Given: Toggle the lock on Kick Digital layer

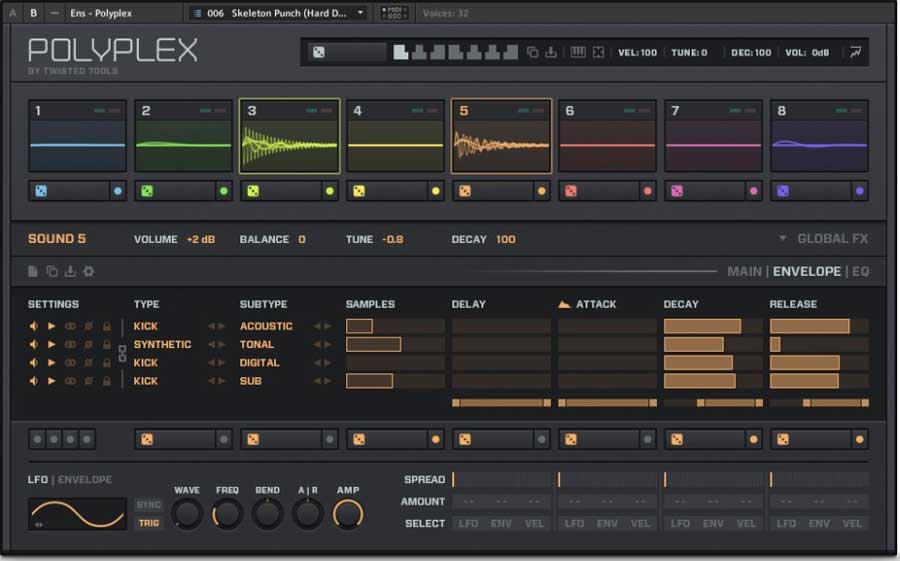Looking at the screenshot, I should pos(107,363).
